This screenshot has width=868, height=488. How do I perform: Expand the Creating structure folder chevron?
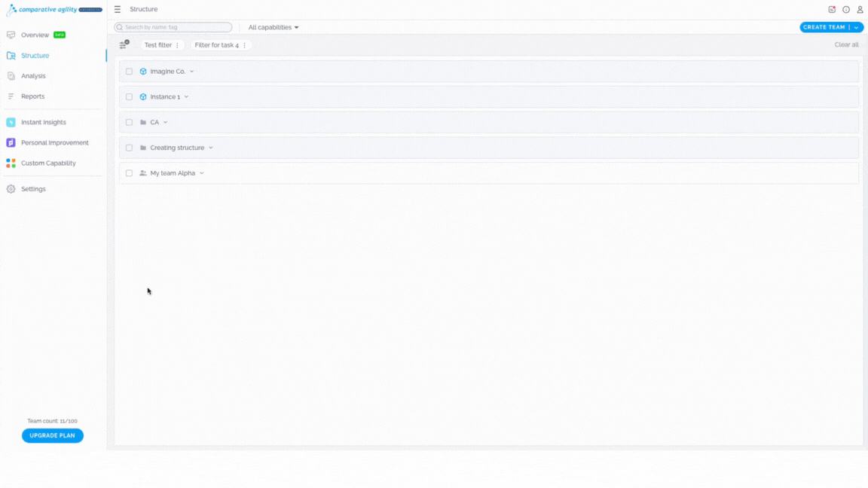coord(211,148)
